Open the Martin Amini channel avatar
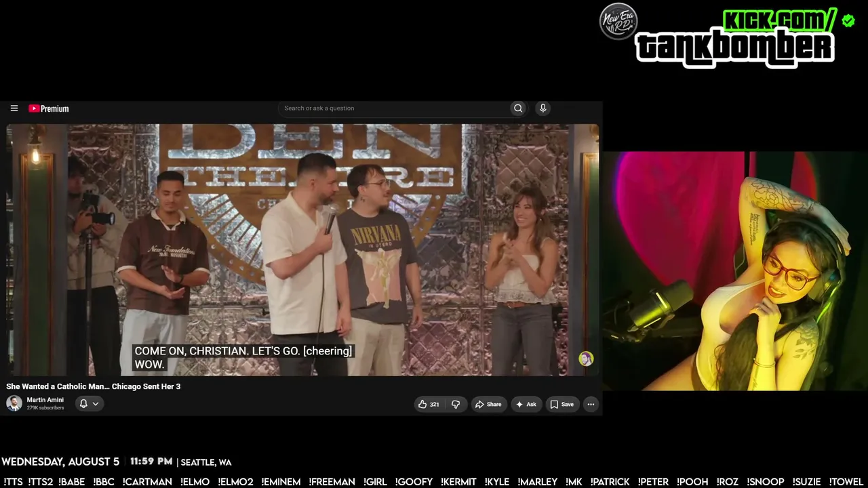Viewport: 868px width, 488px height. [x=14, y=403]
